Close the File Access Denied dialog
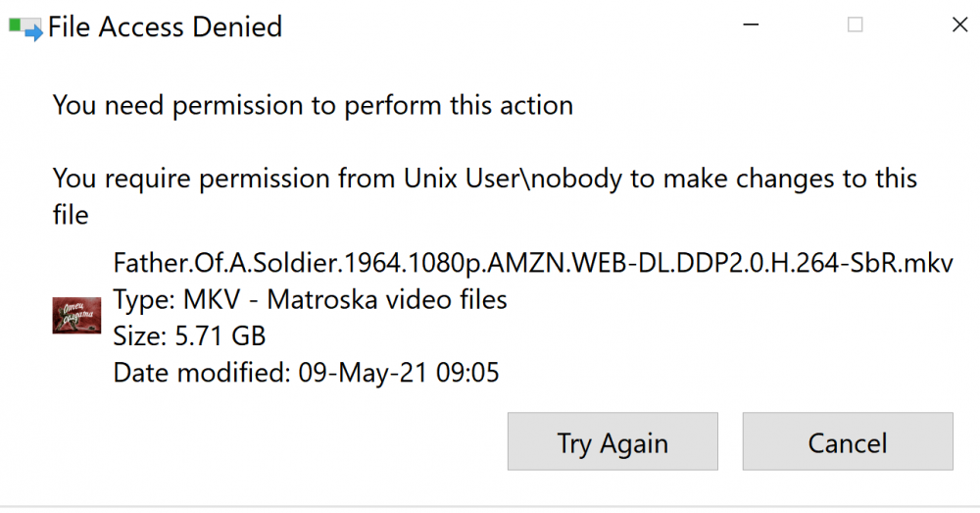The image size is (980, 513). coord(959,26)
